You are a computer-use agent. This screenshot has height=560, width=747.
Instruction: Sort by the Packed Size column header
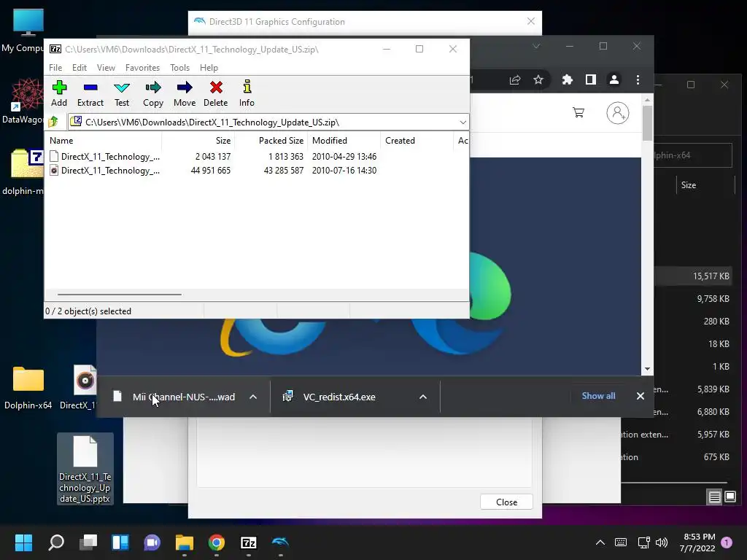[271, 141]
